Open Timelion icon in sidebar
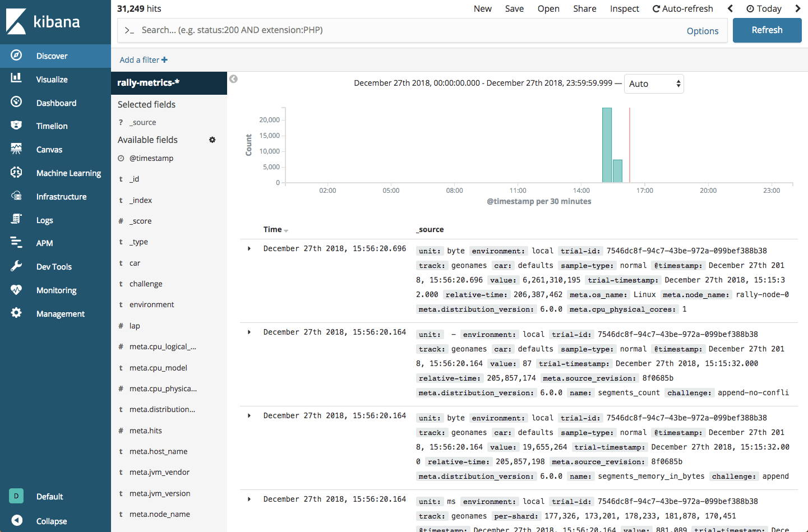808x532 pixels. point(16,126)
